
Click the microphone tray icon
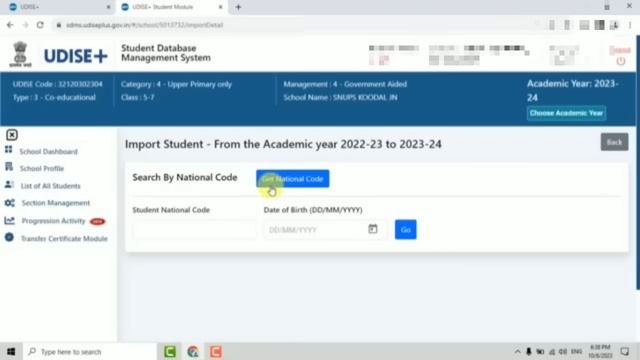pyautogui.click(x=529, y=351)
